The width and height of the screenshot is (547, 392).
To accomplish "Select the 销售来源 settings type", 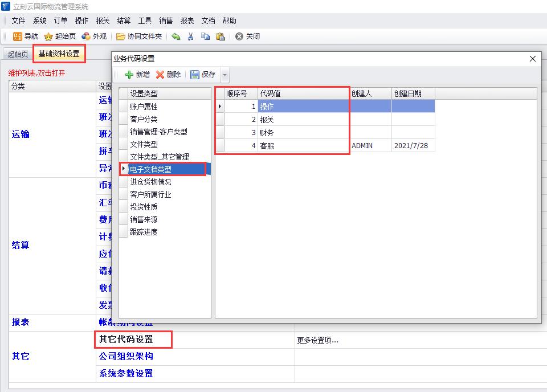I will [x=144, y=219].
